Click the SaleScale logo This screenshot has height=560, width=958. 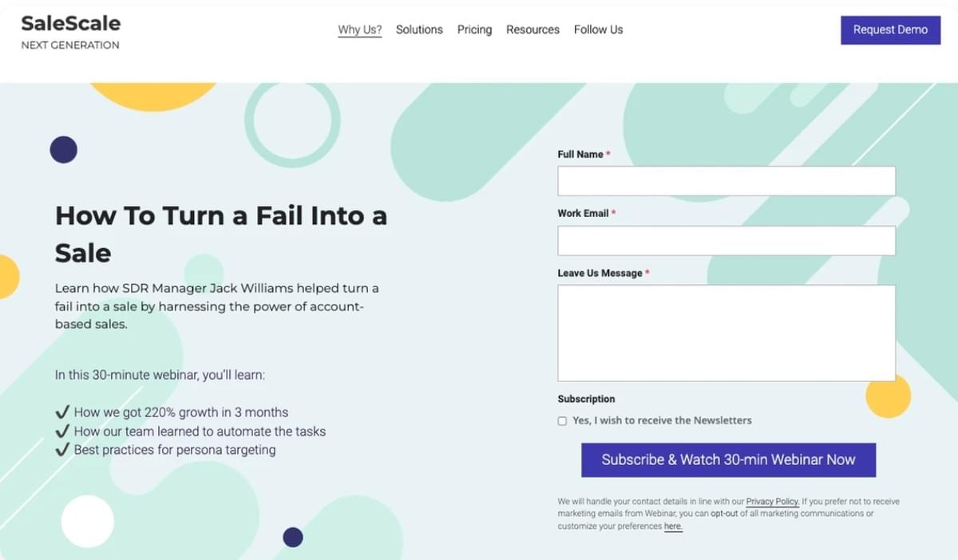pyautogui.click(x=71, y=24)
